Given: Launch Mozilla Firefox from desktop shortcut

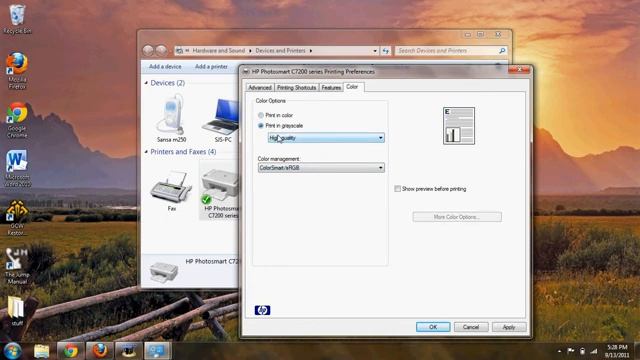Looking at the screenshot, I should coord(17,70).
